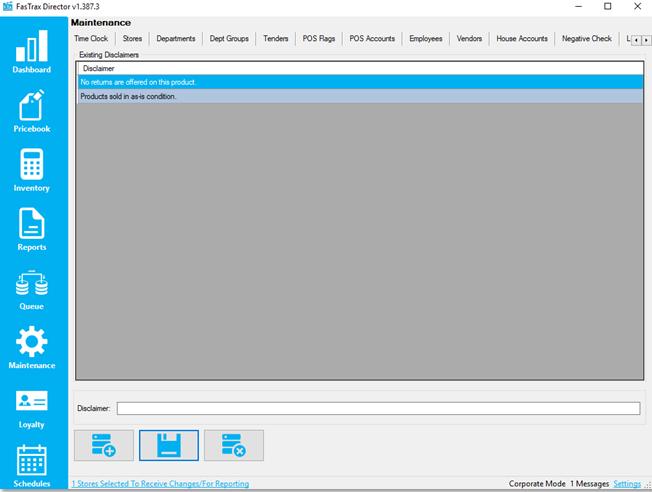Viewport: 652px width, 492px height.
Task: Click the 1 Messages status entry
Action: tap(589, 484)
